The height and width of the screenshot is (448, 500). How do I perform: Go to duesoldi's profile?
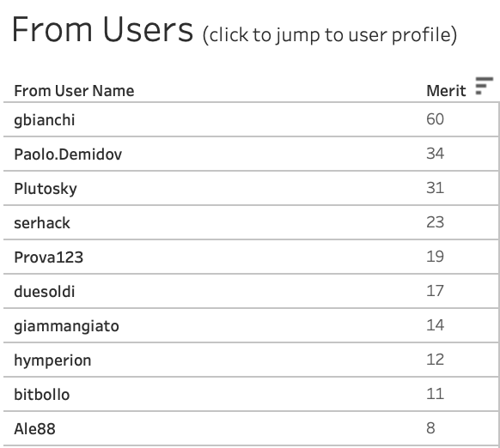(x=45, y=291)
